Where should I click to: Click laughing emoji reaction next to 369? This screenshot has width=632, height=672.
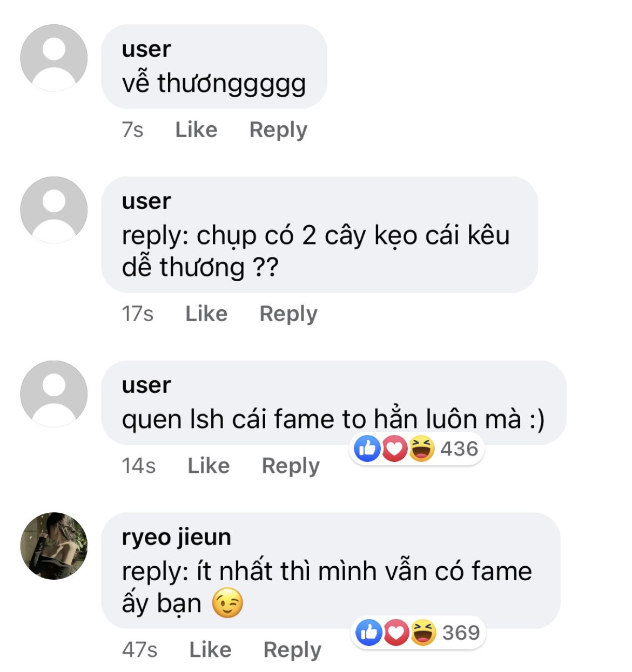[423, 633]
